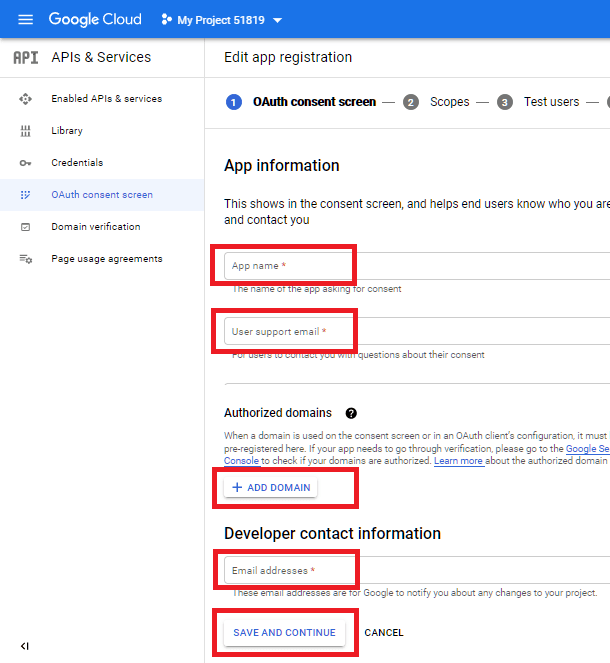Go to the Scopes step
The image size is (610, 663).
pyautogui.click(x=449, y=102)
